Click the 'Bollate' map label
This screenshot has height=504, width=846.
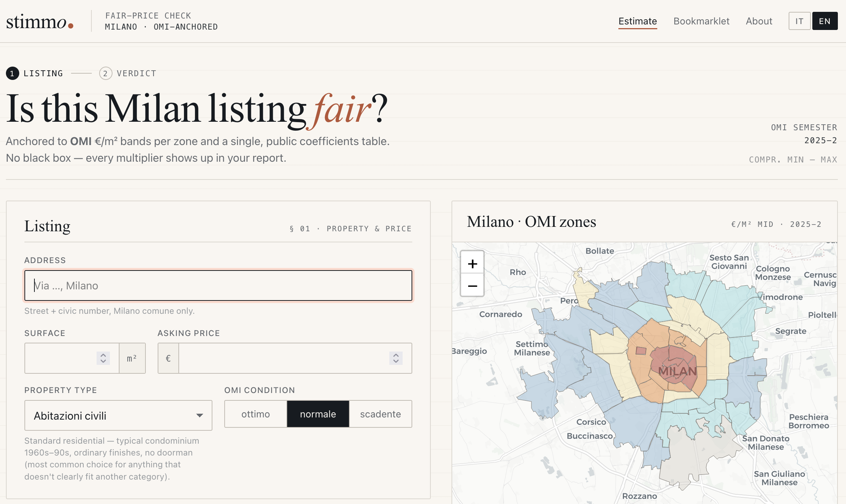600,251
